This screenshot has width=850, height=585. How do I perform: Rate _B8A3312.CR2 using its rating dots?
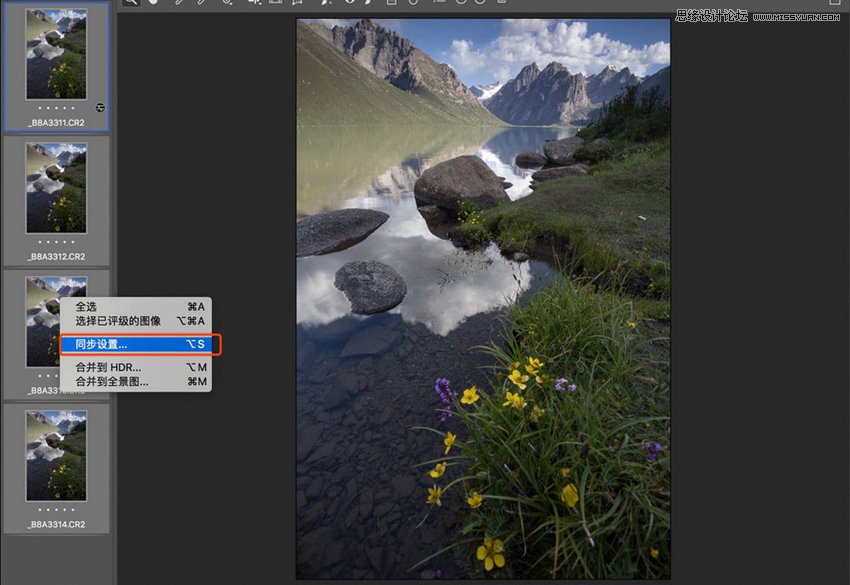[x=55, y=240]
